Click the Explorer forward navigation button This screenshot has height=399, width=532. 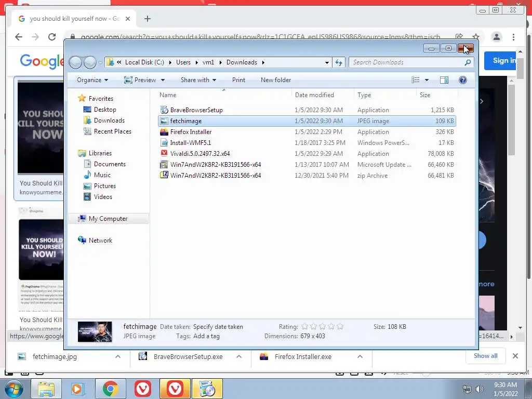click(90, 62)
